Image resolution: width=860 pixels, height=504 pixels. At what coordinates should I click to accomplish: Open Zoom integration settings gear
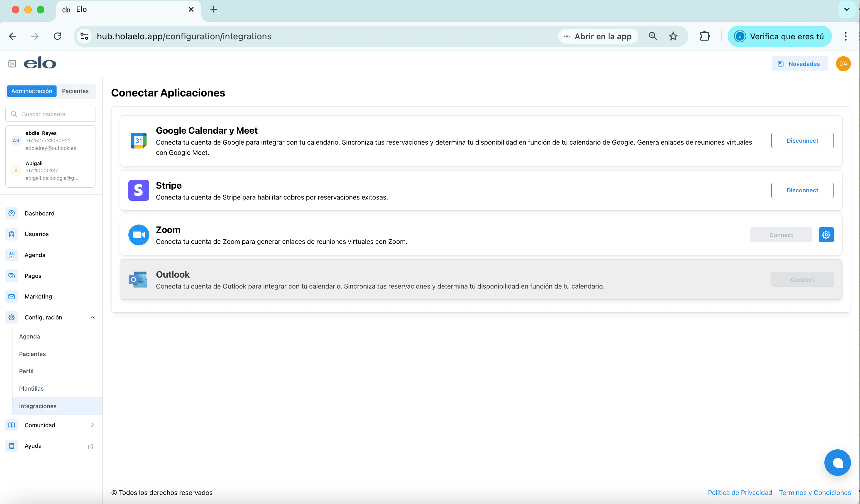click(826, 235)
